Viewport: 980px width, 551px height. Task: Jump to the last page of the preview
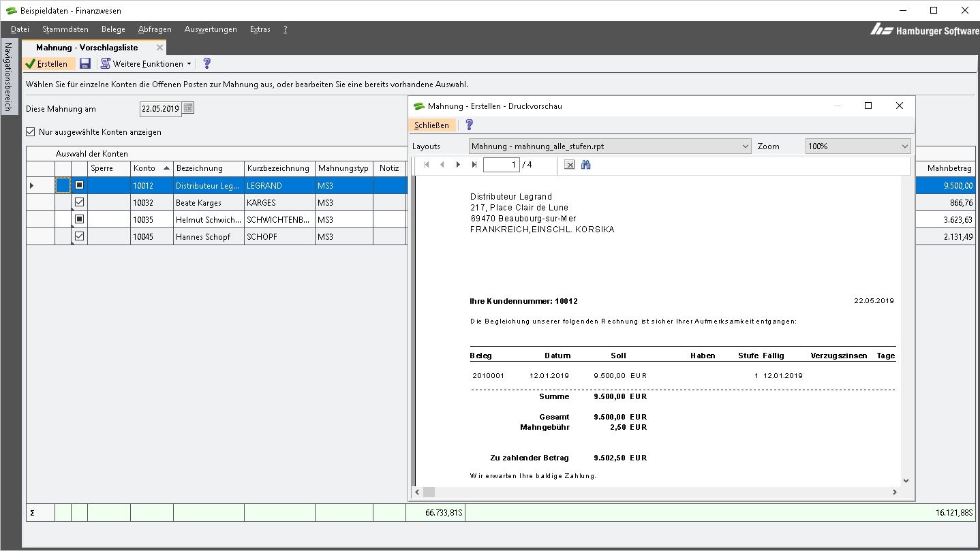click(474, 165)
